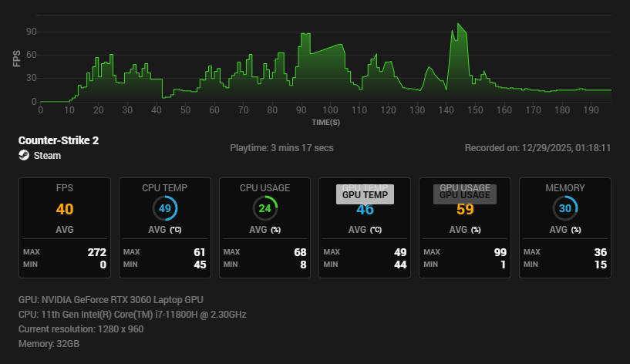
Task: Select the CPU USAGE circular gauge showing 24
Action: coord(264,208)
